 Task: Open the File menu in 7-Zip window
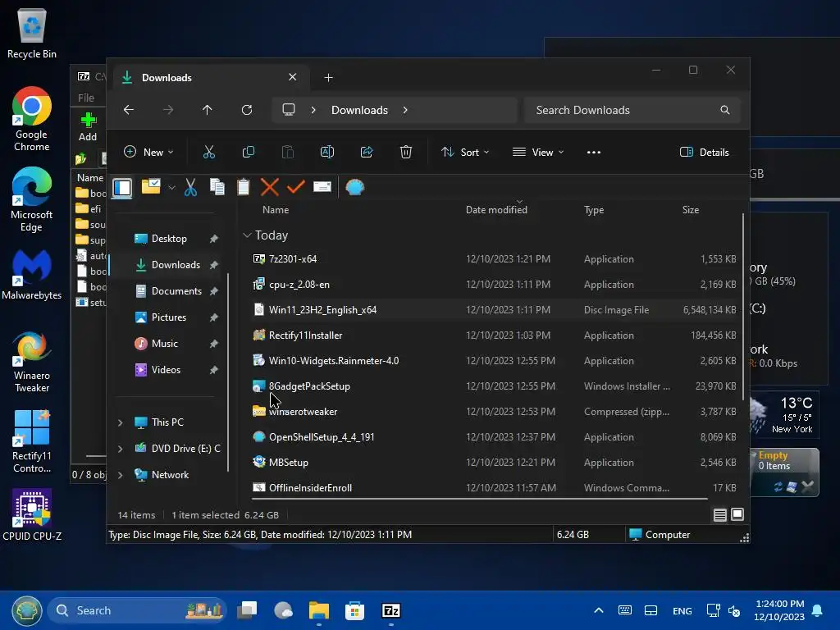point(85,98)
